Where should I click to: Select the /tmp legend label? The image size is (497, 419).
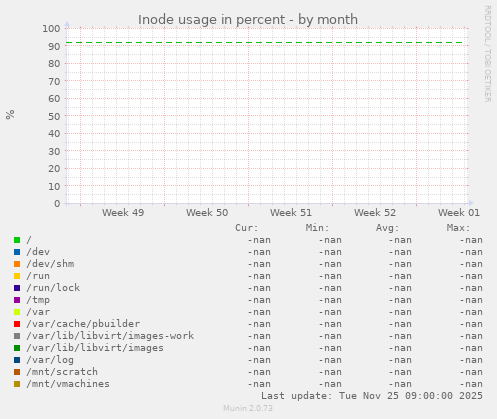[38, 300]
